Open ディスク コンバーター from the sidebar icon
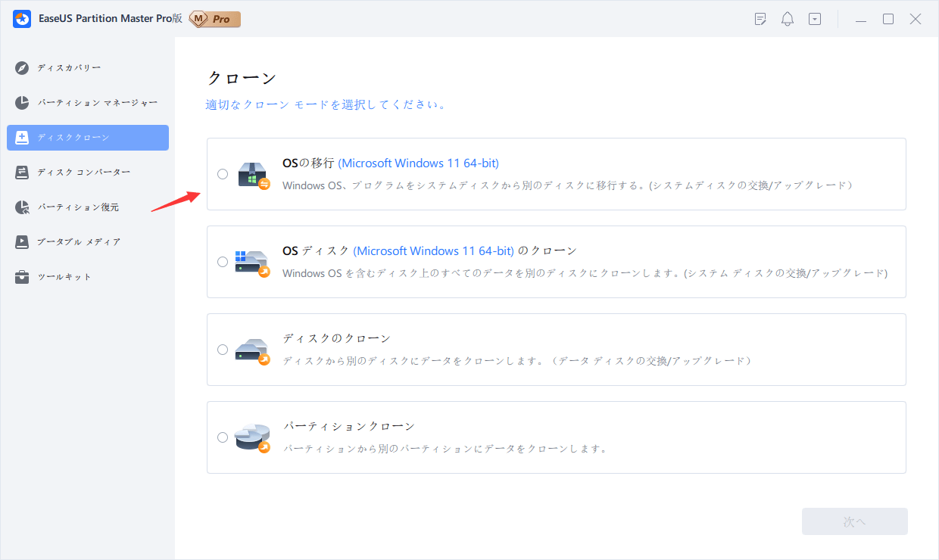 (x=22, y=172)
